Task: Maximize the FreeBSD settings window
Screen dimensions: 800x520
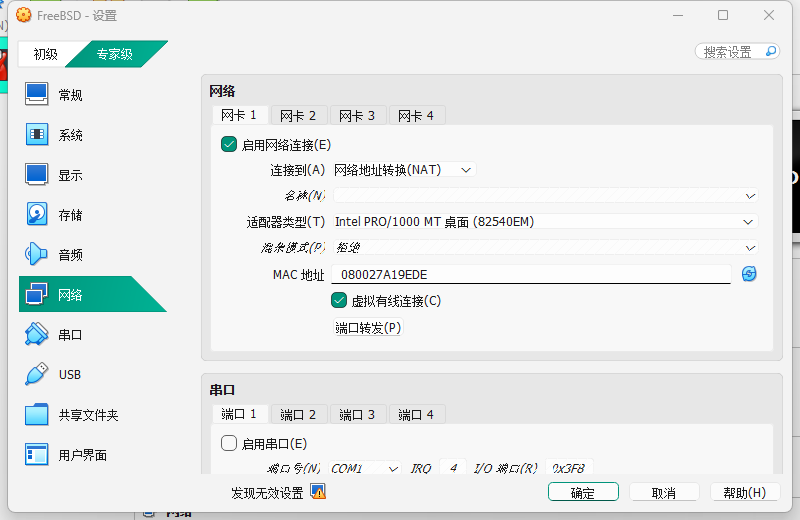Action: pyautogui.click(x=723, y=15)
